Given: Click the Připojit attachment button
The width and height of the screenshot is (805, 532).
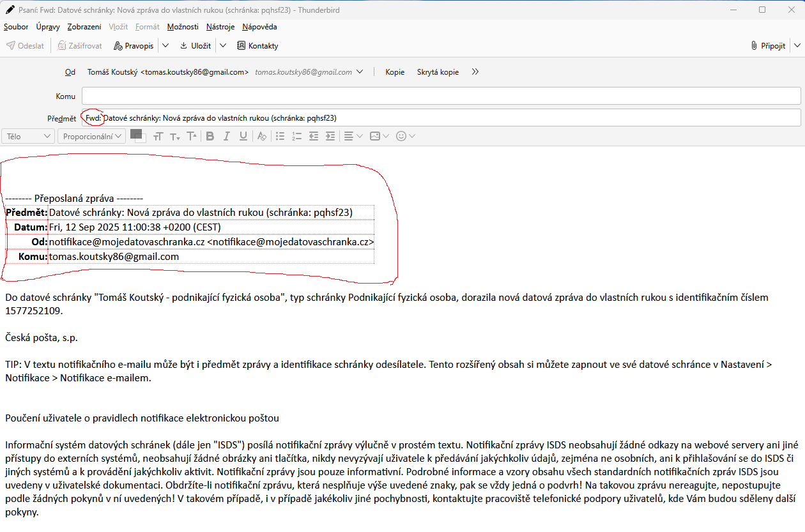Looking at the screenshot, I should point(768,46).
